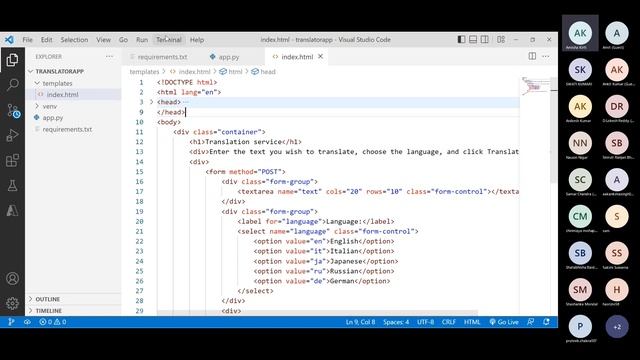Collapse the TRANSLATORAPP folder section
The width and height of the screenshot is (640, 360).
pyautogui.click(x=59, y=71)
